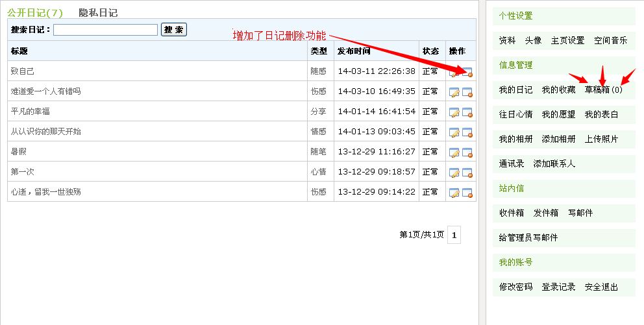The image size is (644, 325).
Task: Edit the diary titled 第一次
Action: tap(454, 173)
